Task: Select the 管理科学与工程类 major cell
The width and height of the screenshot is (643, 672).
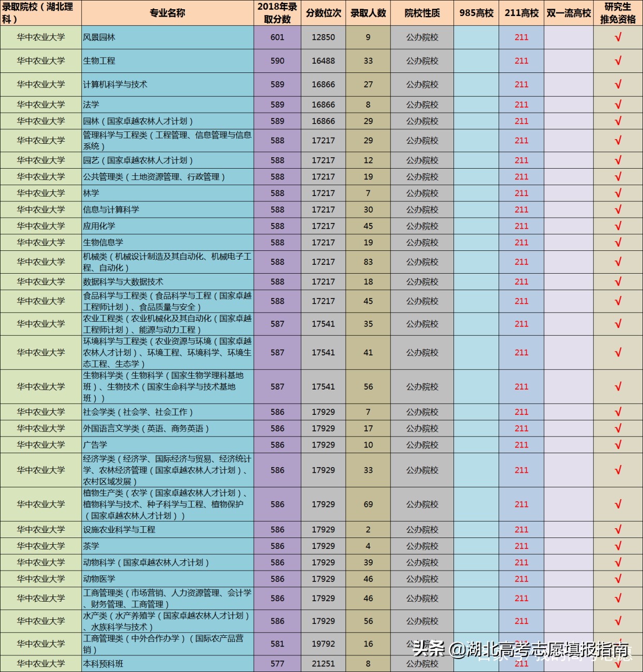Action: 167,141
